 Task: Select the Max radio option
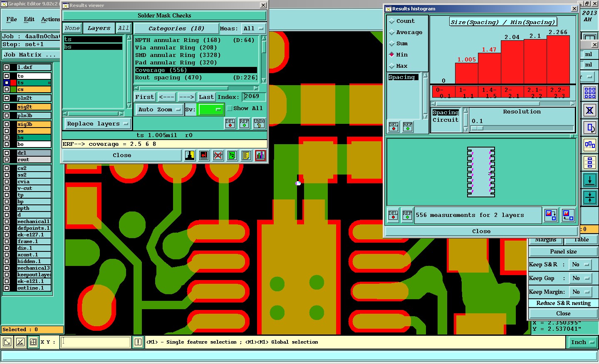pos(391,66)
